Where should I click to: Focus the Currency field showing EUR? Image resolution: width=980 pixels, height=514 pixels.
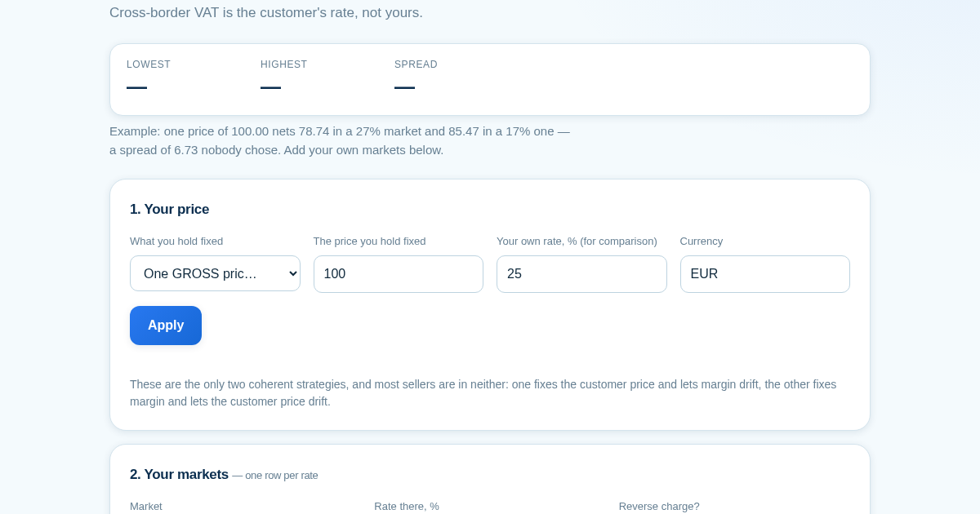tap(765, 274)
